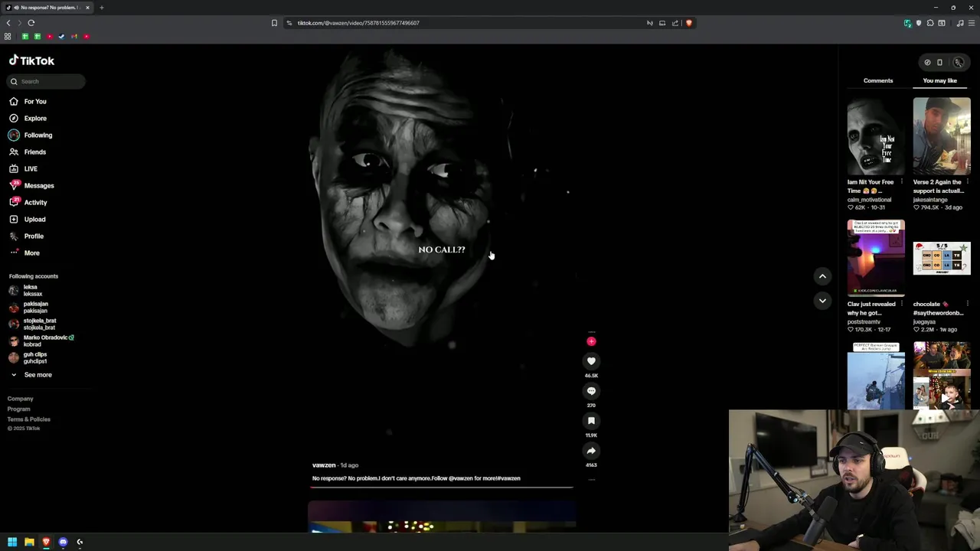
Task: Open the Activity notifications
Action: pos(28,202)
